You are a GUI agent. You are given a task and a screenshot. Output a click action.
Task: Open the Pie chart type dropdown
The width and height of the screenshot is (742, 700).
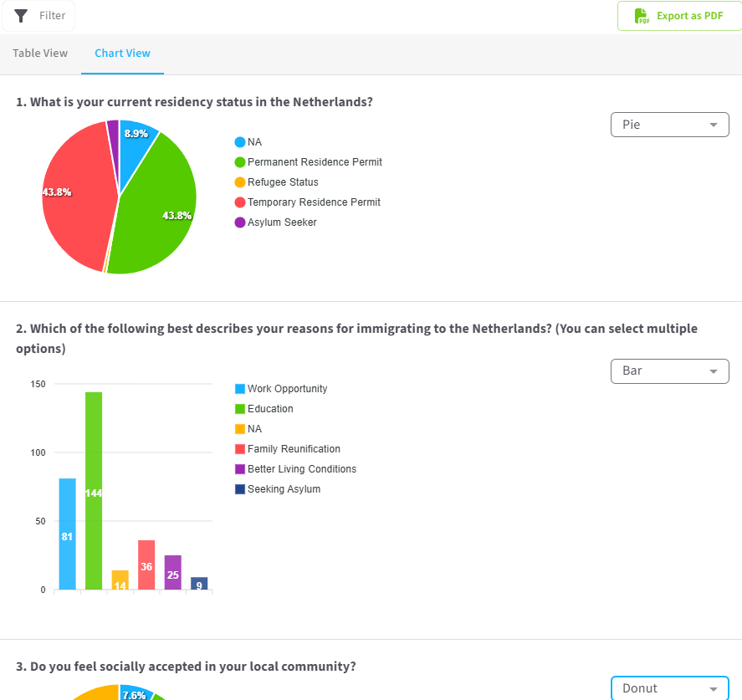(x=669, y=125)
